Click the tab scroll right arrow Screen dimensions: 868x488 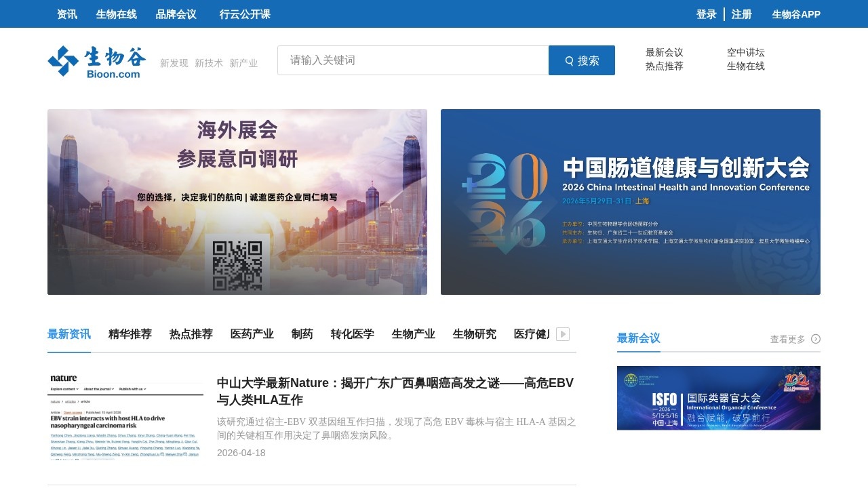coord(563,334)
